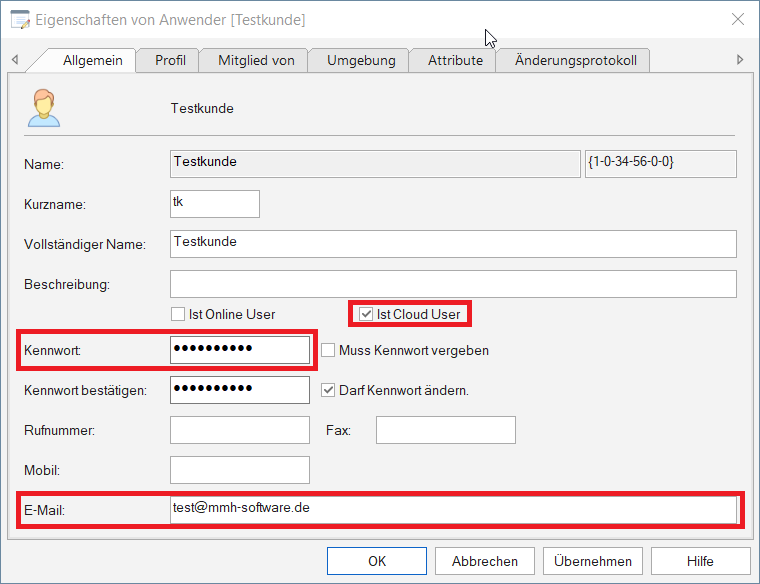Open the Mitglied von tab
760x584 pixels.
click(256, 60)
